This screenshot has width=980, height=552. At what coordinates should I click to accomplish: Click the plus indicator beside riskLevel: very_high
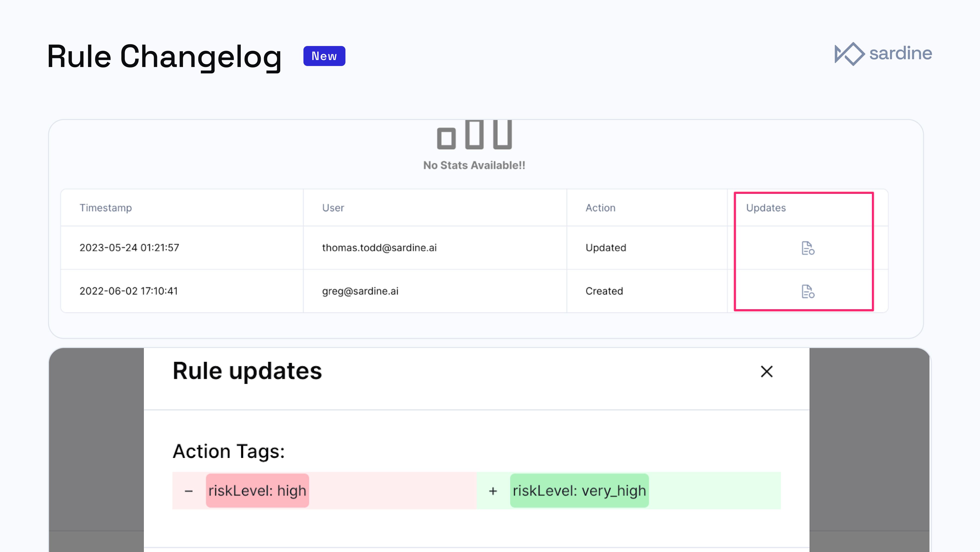493,491
